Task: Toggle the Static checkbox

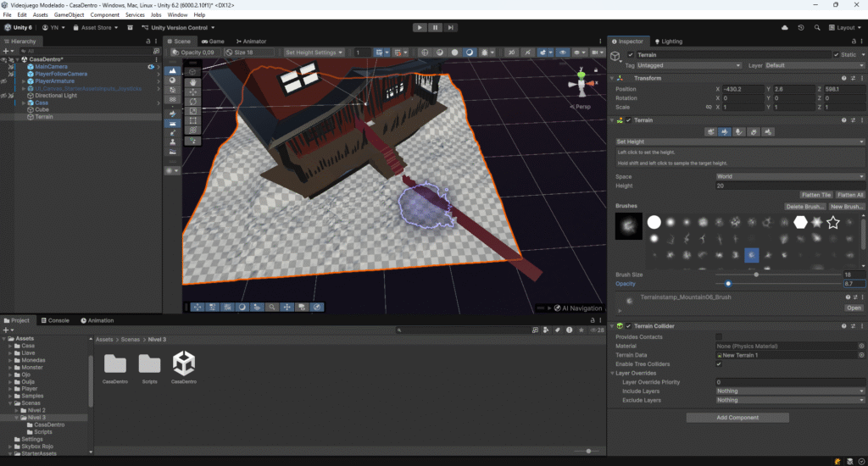Action: click(834, 55)
